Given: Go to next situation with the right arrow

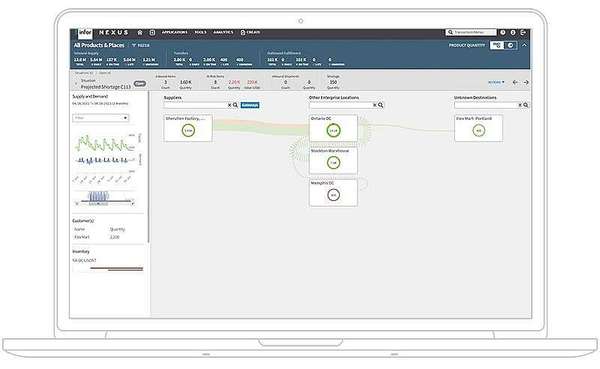Looking at the screenshot, I should tap(526, 82).
